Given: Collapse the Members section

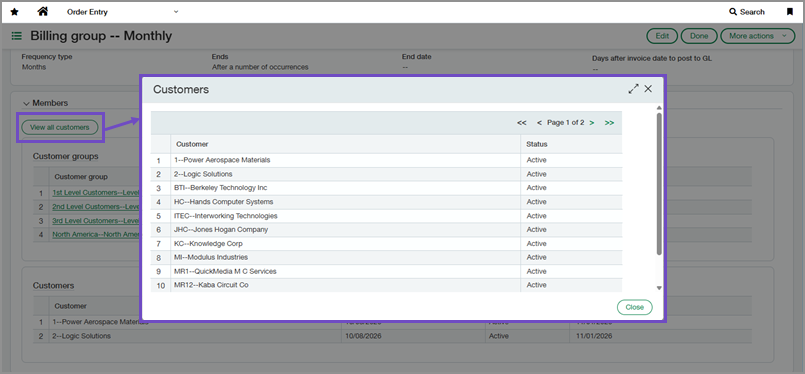Looking at the screenshot, I should pos(26,103).
